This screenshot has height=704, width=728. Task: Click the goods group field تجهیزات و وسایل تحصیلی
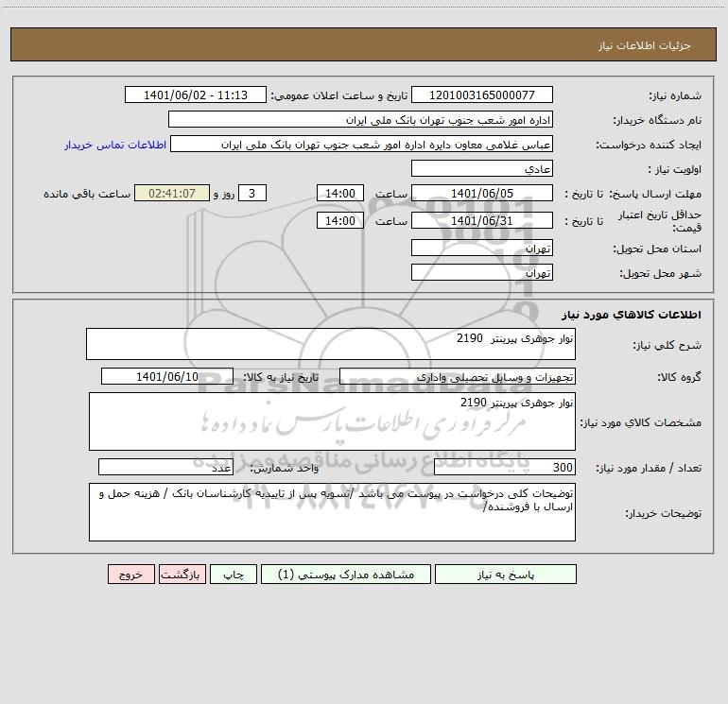point(458,376)
